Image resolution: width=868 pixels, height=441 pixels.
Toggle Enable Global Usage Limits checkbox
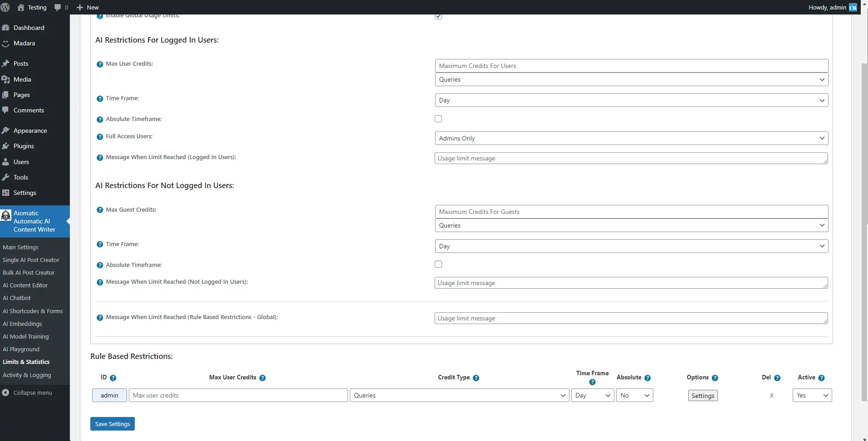point(438,16)
